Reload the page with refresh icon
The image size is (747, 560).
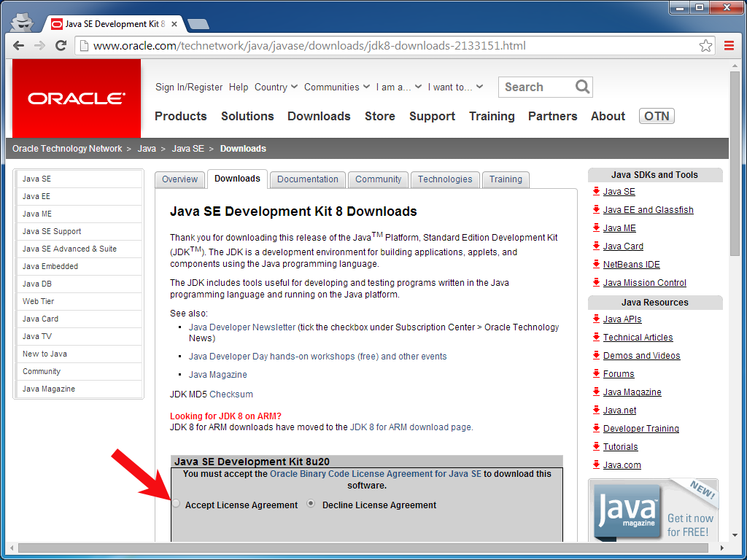(x=61, y=46)
